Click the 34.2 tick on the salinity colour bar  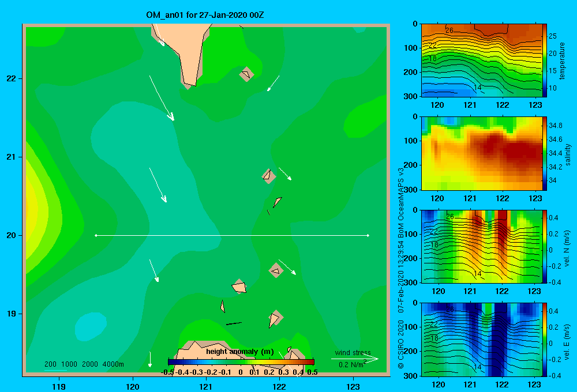coord(555,167)
